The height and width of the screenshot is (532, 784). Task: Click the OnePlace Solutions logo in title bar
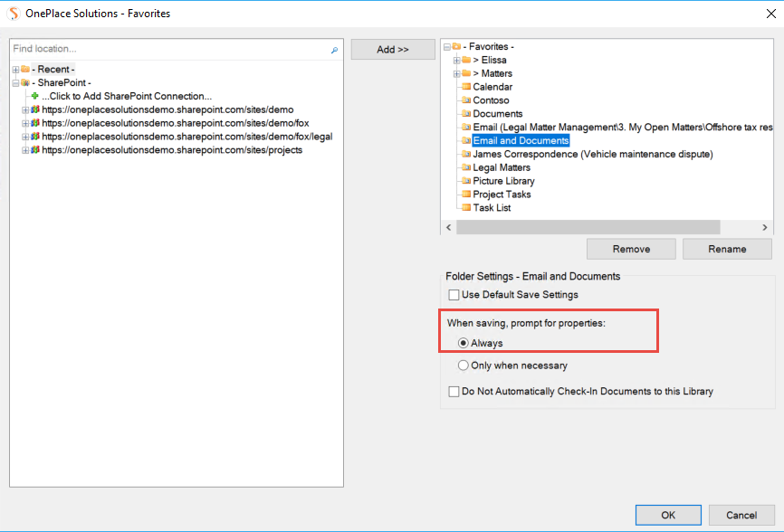(x=14, y=14)
